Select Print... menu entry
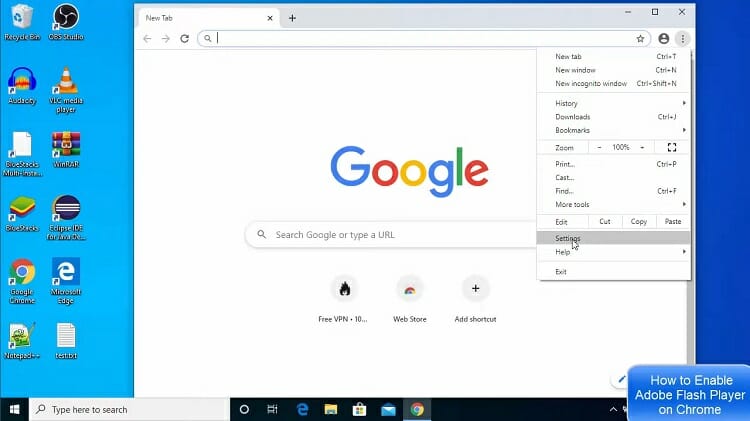The height and width of the screenshot is (421, 750). click(x=614, y=164)
